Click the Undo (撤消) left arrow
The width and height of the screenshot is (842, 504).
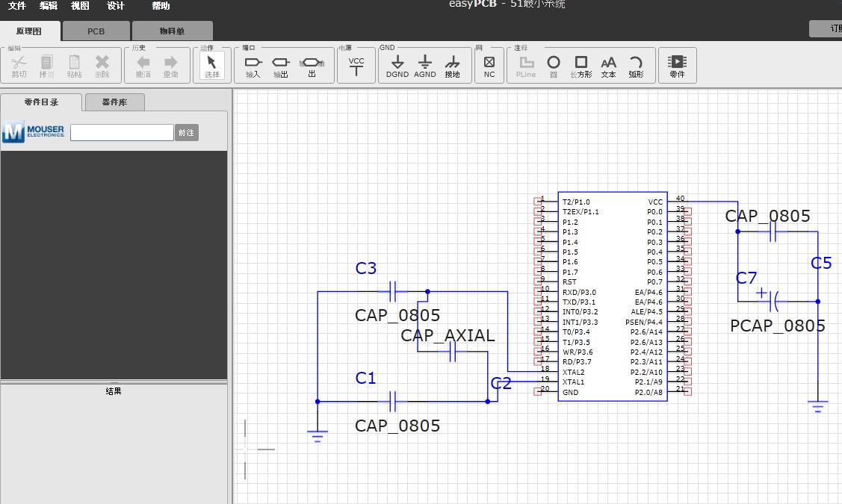pyautogui.click(x=143, y=66)
